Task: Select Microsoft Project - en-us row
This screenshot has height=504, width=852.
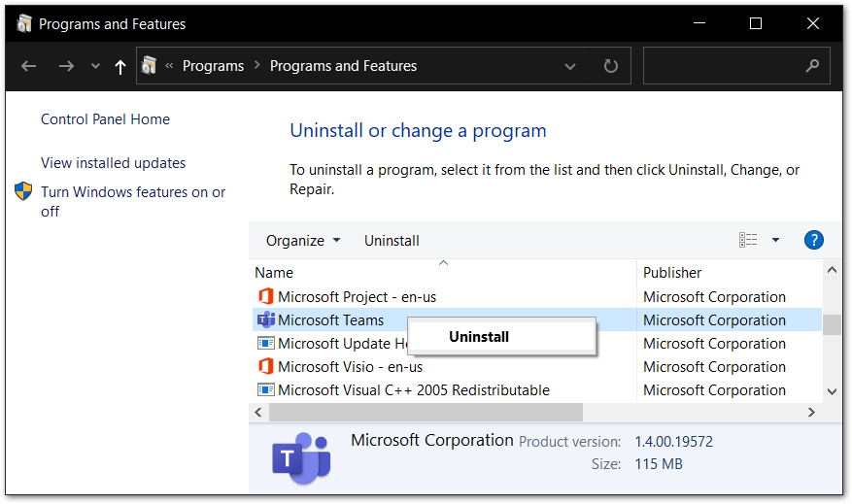Action: [537, 297]
